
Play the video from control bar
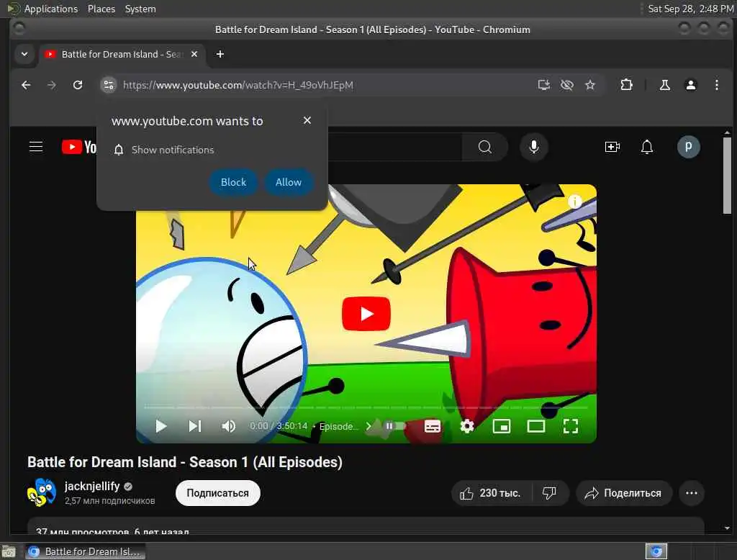(160, 426)
